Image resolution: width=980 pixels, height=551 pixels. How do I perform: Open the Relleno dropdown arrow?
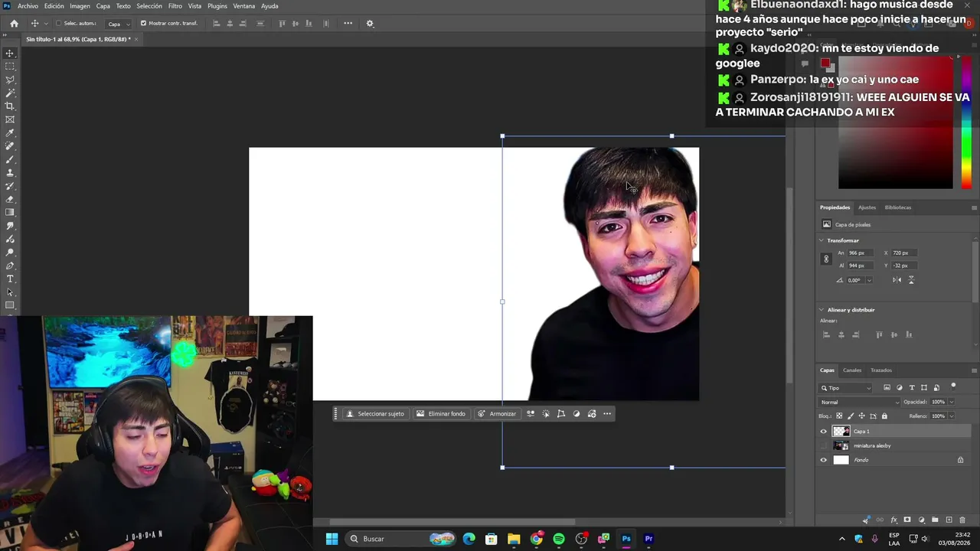952,416
